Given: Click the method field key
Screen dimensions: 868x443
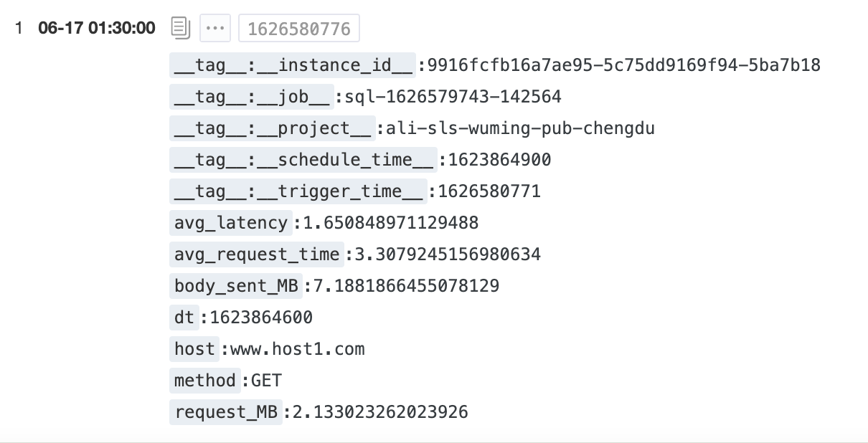Looking at the screenshot, I should coord(205,381).
